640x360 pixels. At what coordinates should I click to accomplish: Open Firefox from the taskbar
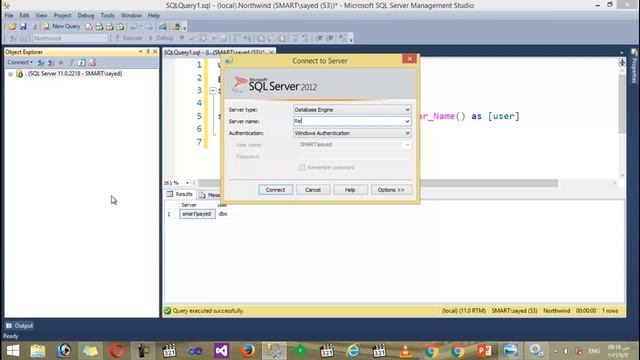click(247, 351)
